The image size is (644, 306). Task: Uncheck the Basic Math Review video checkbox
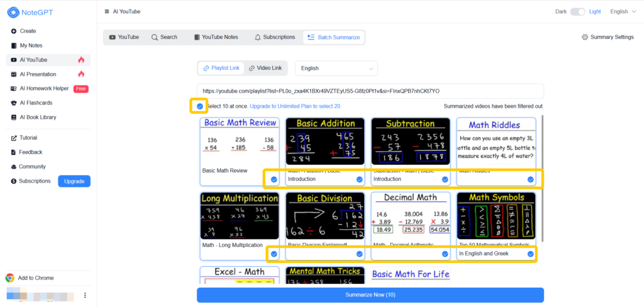click(x=274, y=179)
